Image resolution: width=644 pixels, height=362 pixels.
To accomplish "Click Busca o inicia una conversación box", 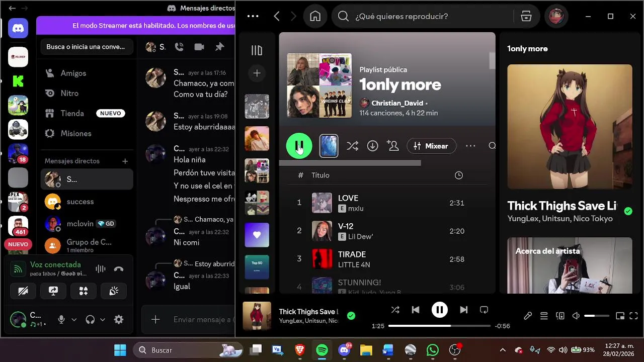I will coord(87,47).
